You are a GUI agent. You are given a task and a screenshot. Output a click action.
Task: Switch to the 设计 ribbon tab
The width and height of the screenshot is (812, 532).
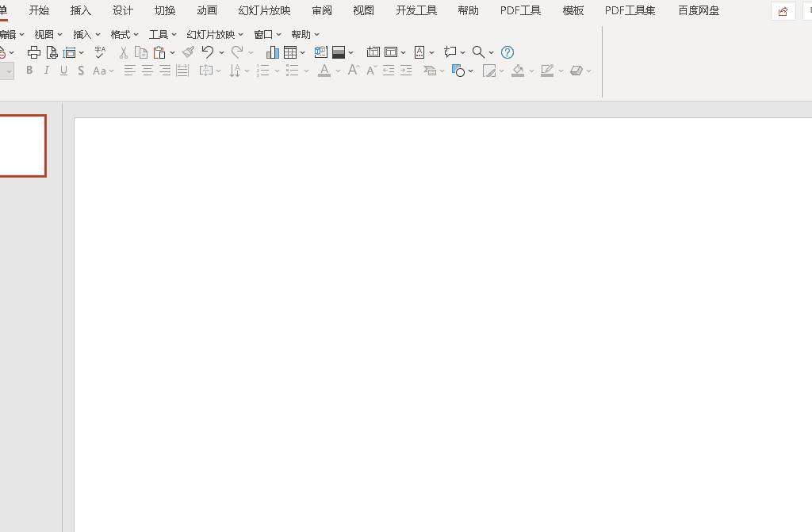[123, 10]
